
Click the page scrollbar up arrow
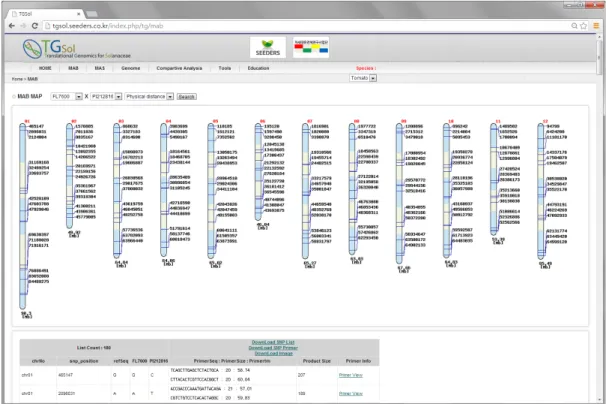coord(599,38)
